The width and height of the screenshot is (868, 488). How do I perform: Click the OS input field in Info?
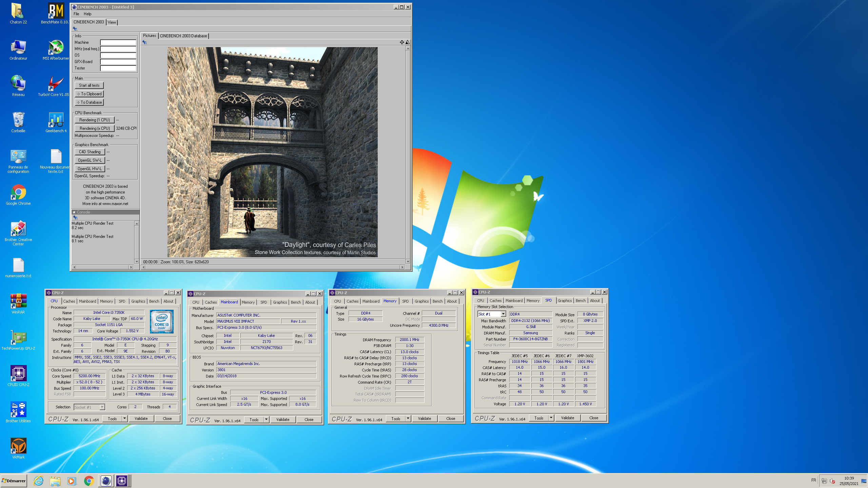[x=118, y=55]
